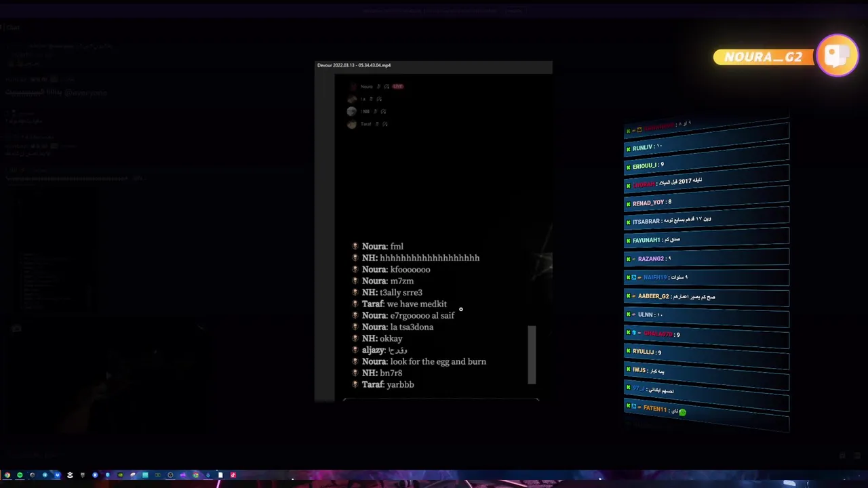Screen dimensions: 868x488
Task: Click avatar beside 'Taraf: we have medkit'
Action: tap(355, 304)
